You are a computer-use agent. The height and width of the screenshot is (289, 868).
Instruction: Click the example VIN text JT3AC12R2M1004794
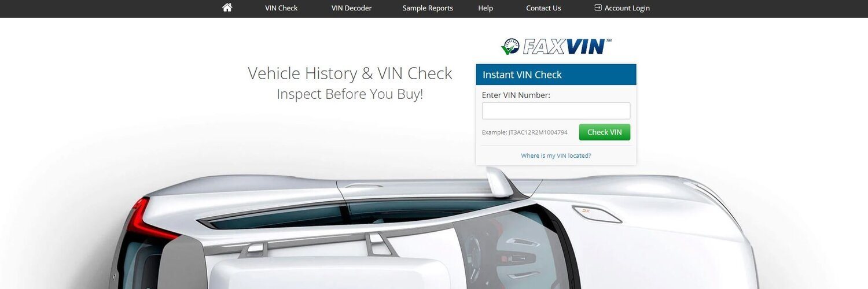(x=538, y=132)
